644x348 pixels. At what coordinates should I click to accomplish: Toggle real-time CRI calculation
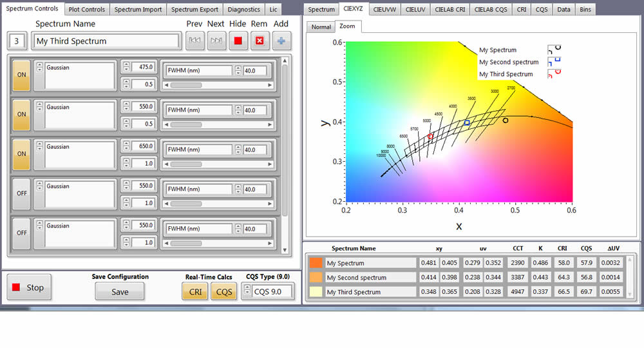(x=195, y=292)
